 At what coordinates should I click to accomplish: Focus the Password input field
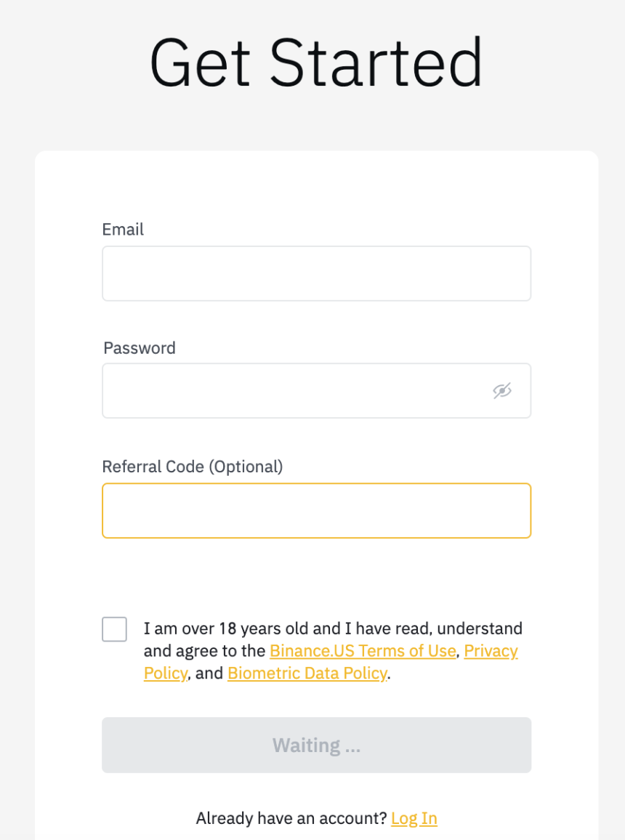click(291, 391)
